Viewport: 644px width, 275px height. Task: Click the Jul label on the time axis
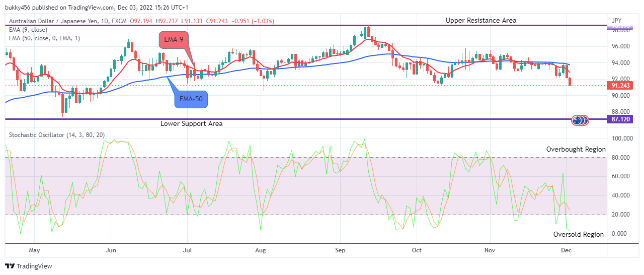[x=187, y=250]
